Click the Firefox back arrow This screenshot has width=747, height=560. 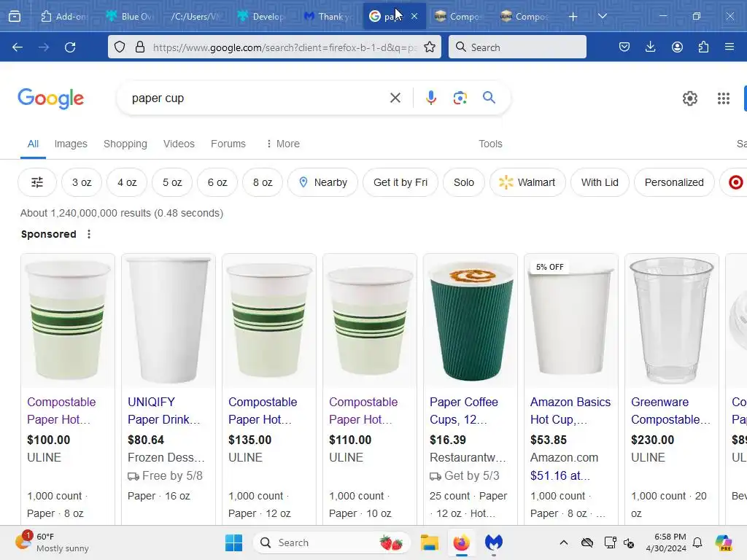tap(18, 47)
